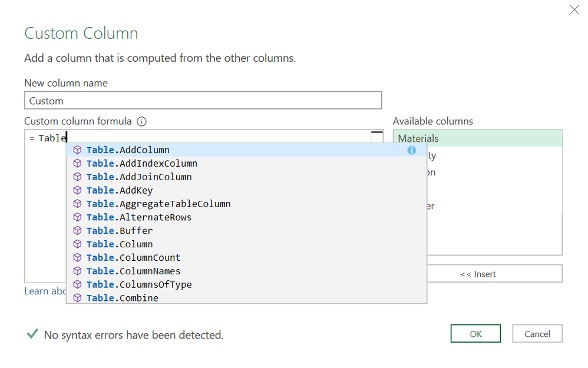
Task: Choose the Table.AddIndexColumn suggestion
Action: 246,163
